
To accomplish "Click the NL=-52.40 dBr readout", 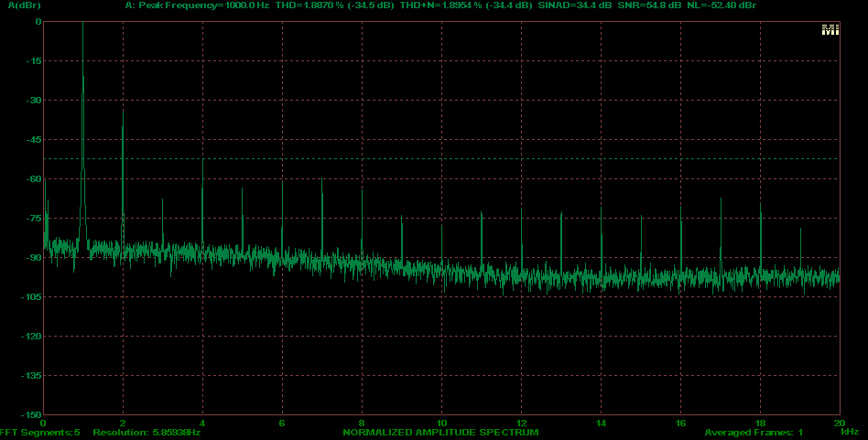I will 722,5.
